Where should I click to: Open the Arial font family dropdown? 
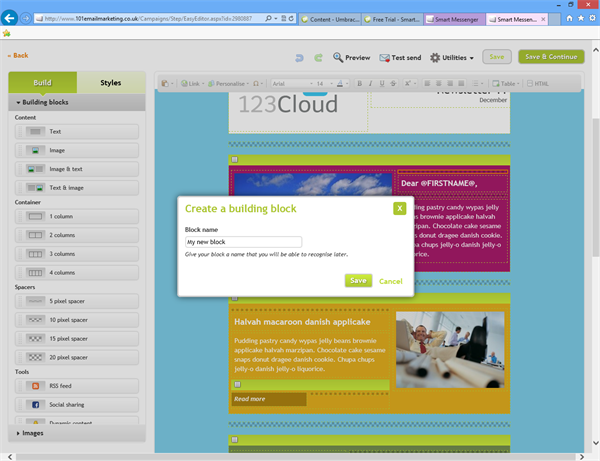pos(292,83)
